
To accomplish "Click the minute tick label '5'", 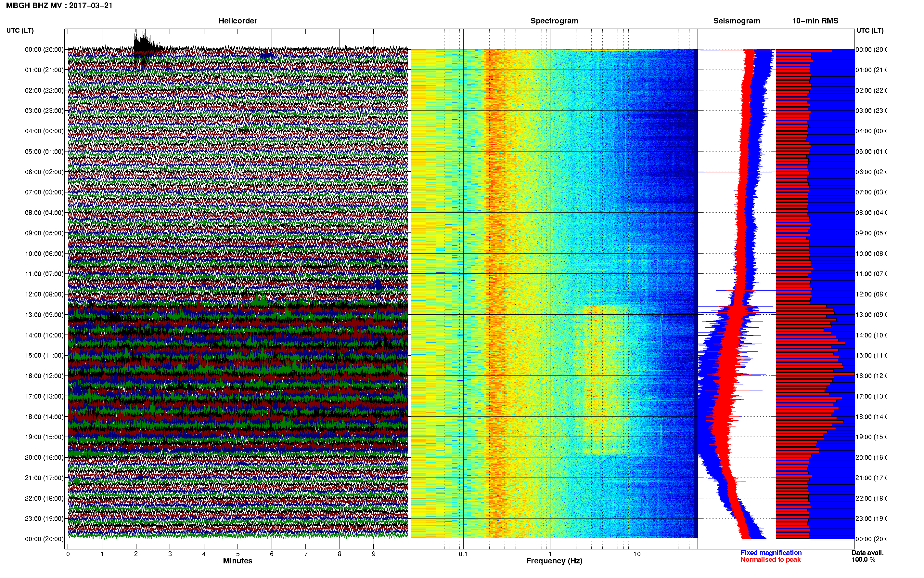I will click(x=237, y=554).
